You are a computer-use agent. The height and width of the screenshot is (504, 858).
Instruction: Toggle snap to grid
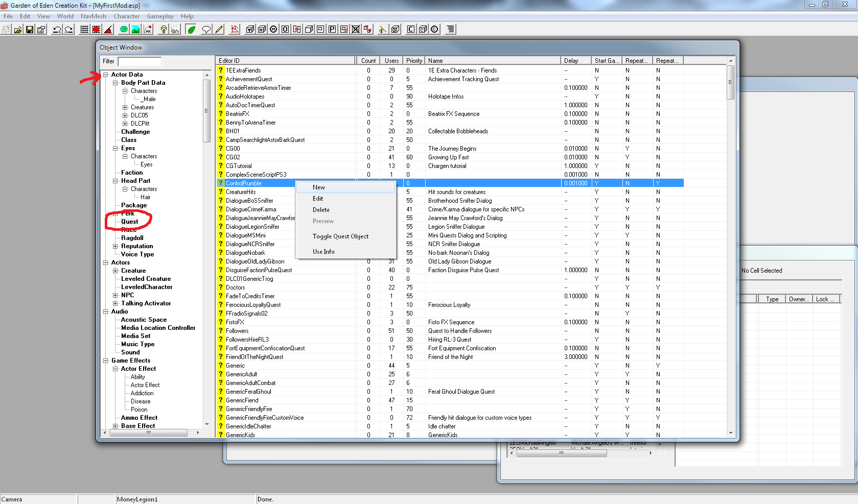[x=84, y=29]
